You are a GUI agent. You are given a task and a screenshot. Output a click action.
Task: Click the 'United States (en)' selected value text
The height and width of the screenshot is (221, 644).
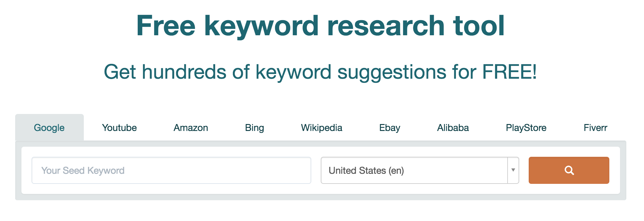coord(366,171)
